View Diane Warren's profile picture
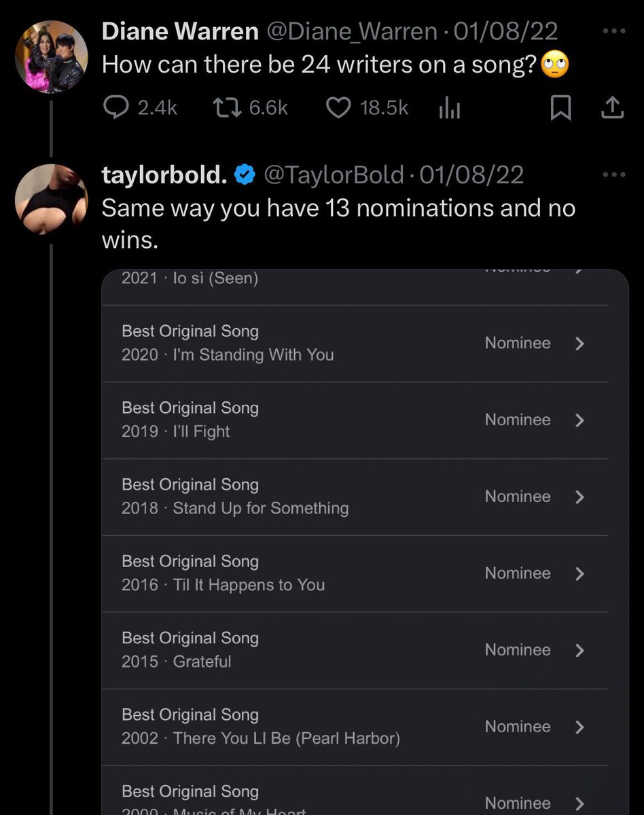Viewport: 644px width, 815px height. tap(52, 56)
